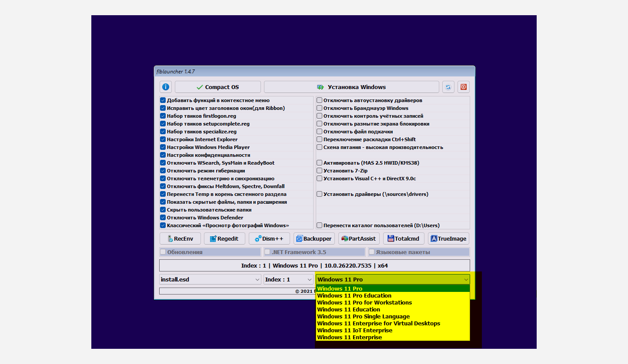This screenshot has width=628, height=364.
Task: Toggle Набор твиков setupcomplete.reg
Action: (x=163, y=124)
